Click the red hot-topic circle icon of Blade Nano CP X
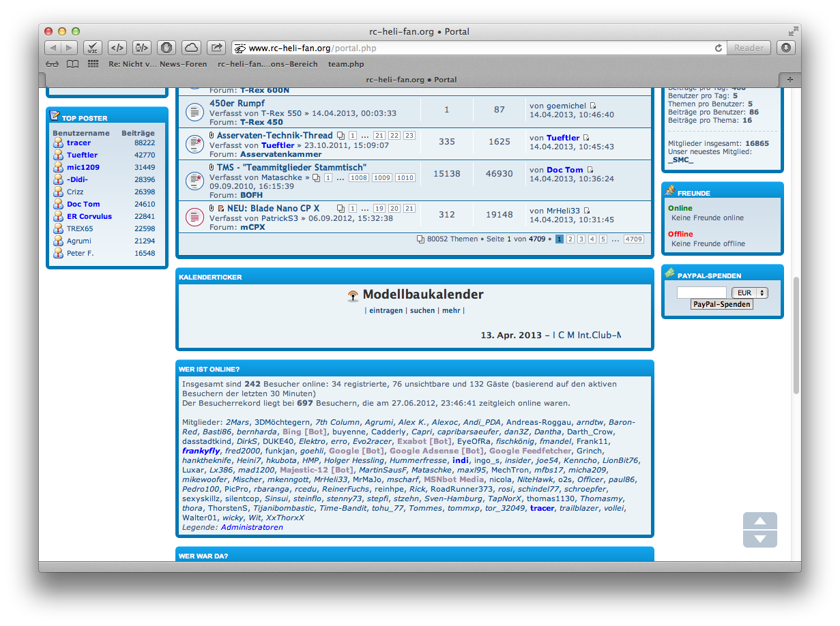Image resolution: width=840 pixels, height=626 pixels. coord(194,215)
